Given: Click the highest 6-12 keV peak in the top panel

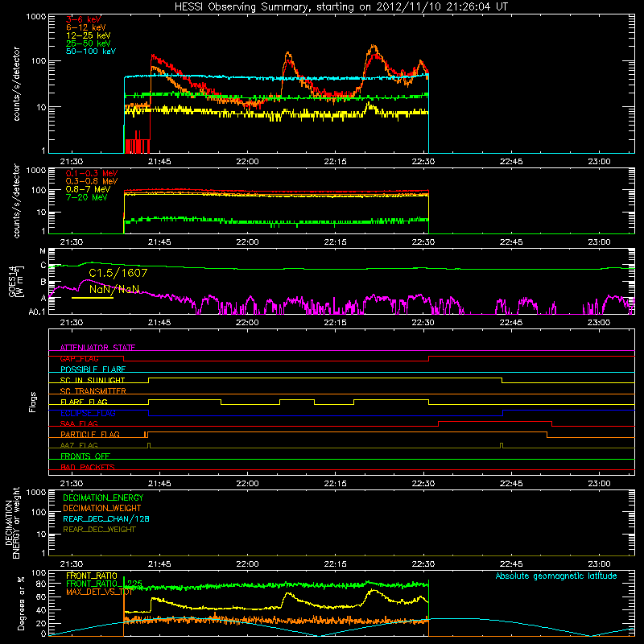Looking at the screenshot, I should pyautogui.click(x=373, y=46).
